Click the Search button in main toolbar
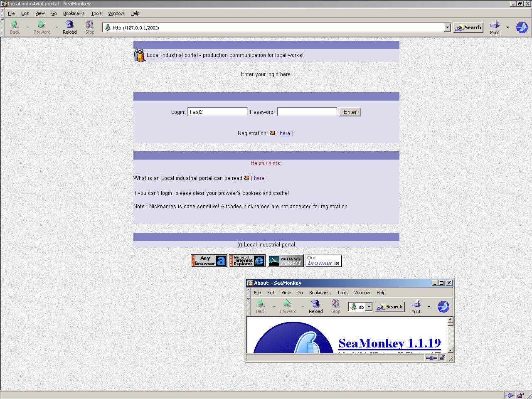The width and height of the screenshot is (532, 399). (468, 27)
